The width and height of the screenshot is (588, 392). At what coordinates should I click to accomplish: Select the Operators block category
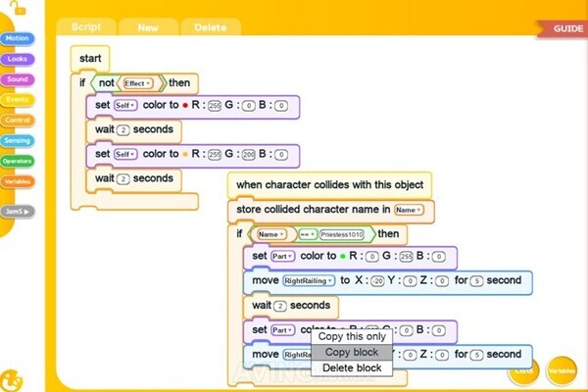[x=17, y=161]
